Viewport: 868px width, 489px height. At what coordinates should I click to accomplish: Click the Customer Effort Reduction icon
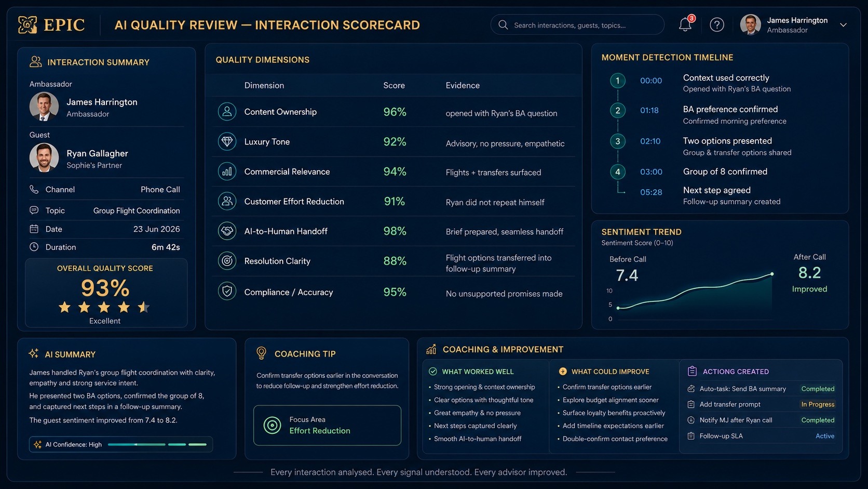click(227, 201)
